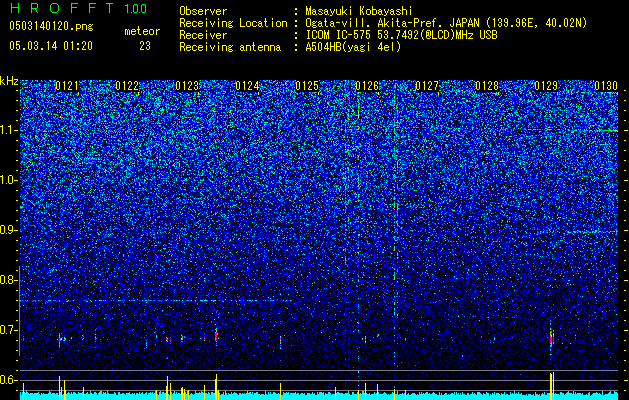629x400 pixels.
Task: Click the 0123 time marker
Action: [187, 86]
